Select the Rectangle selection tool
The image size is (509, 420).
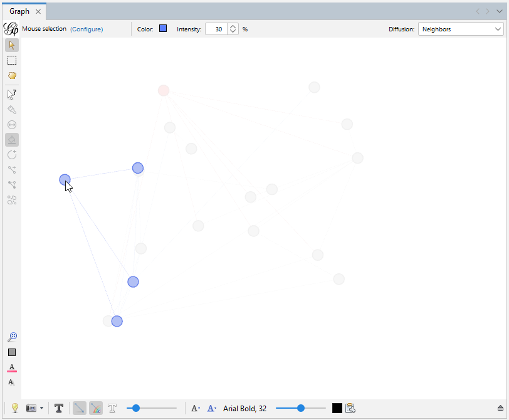click(12, 60)
